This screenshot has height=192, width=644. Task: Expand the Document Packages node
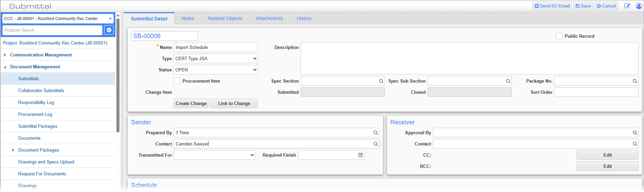coord(13,150)
